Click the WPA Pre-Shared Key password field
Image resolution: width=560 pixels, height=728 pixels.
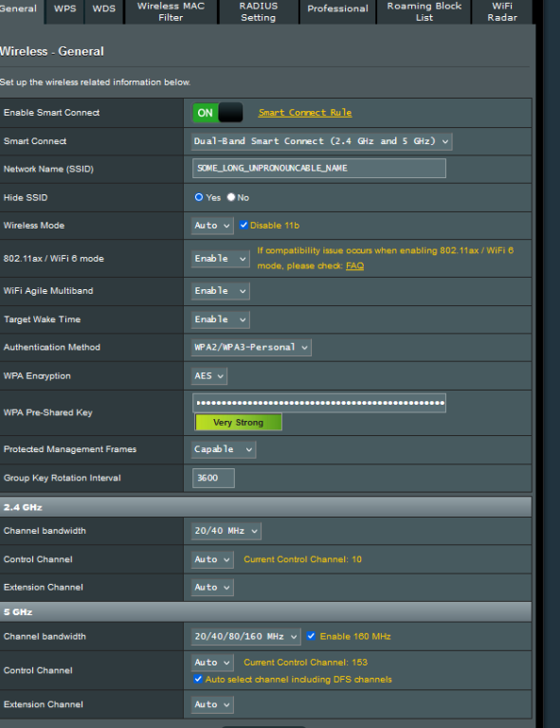pos(319,403)
